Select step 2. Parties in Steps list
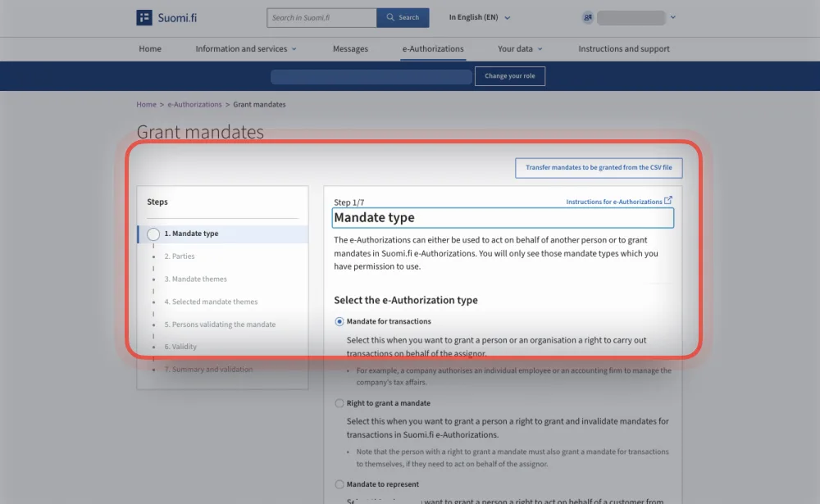820x504 pixels. 180,257
